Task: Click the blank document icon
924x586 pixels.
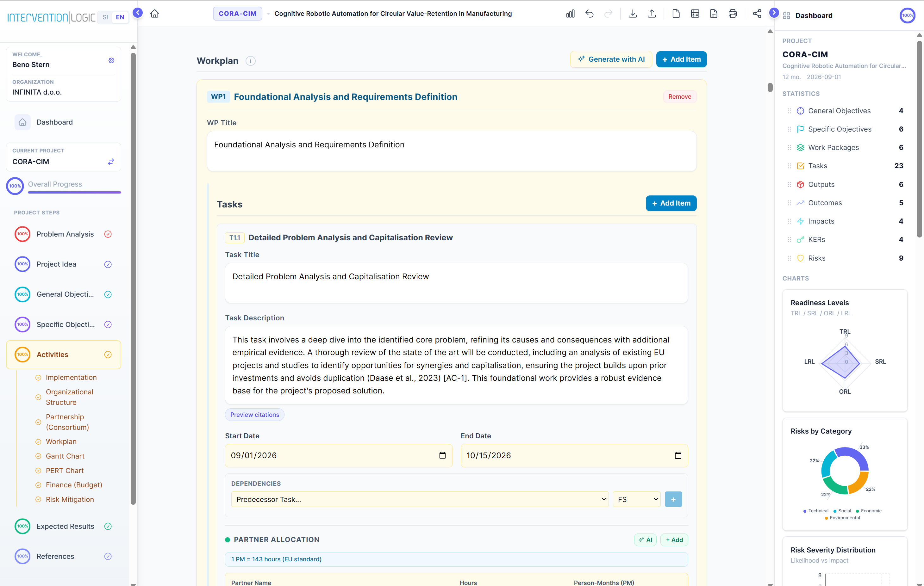Action: click(676, 14)
